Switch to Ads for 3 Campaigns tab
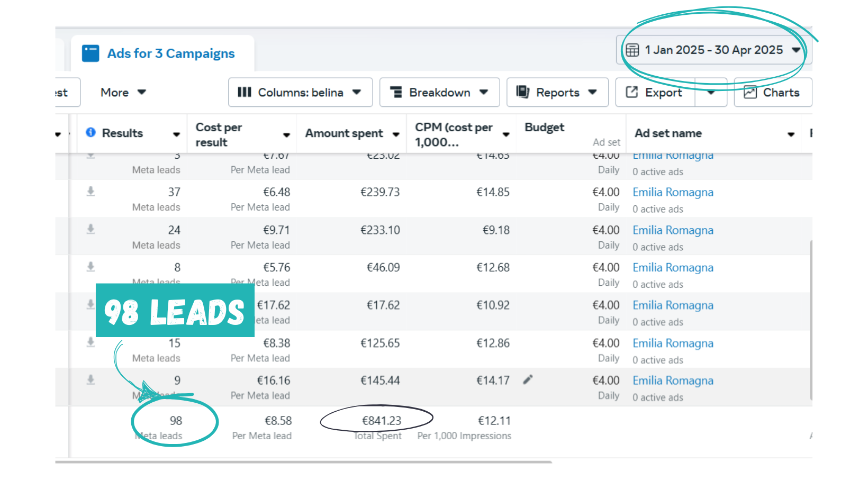868x489 pixels. pos(170,53)
